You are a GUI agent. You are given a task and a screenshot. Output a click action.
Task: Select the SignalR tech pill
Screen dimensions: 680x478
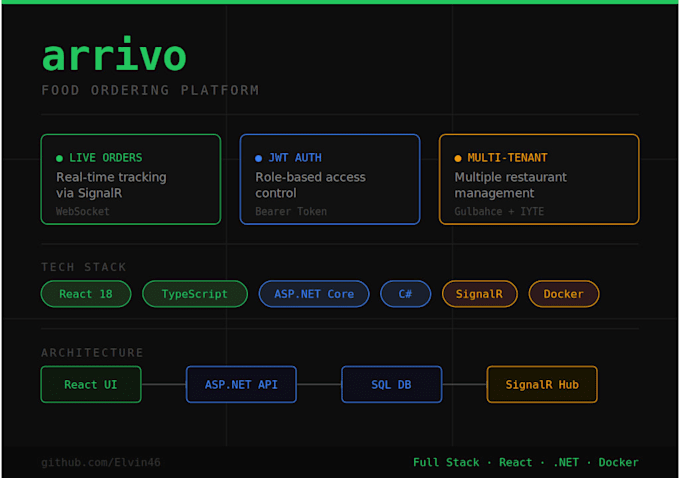(479, 294)
